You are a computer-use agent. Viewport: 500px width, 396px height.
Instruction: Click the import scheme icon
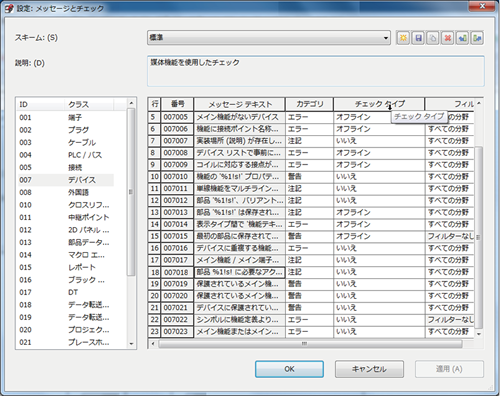(462, 38)
